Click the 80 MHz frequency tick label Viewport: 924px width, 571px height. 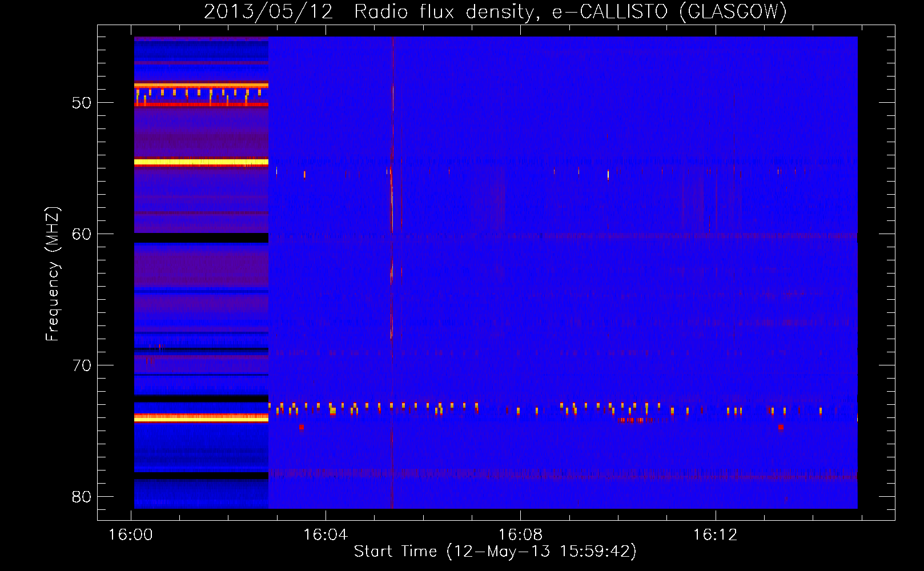click(82, 497)
